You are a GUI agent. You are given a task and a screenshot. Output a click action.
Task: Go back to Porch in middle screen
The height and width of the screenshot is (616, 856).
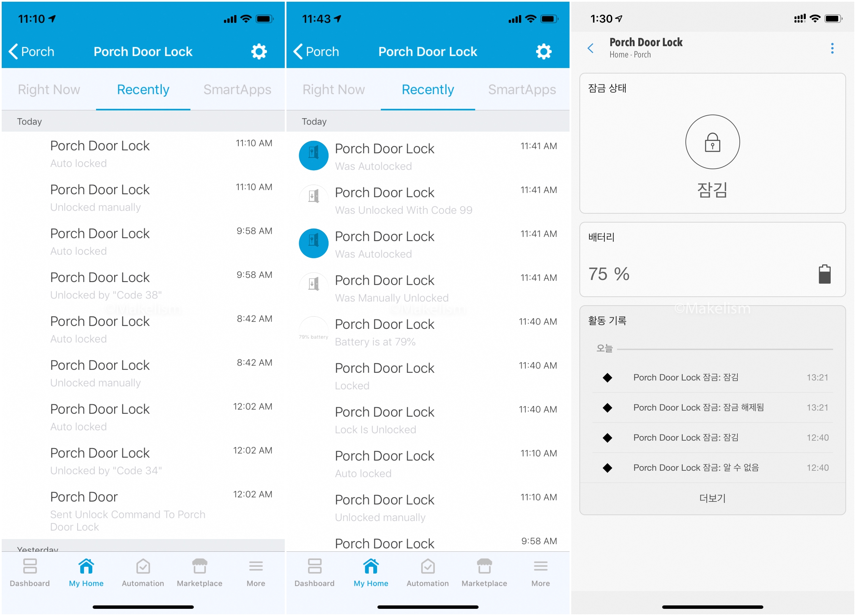[x=316, y=51]
